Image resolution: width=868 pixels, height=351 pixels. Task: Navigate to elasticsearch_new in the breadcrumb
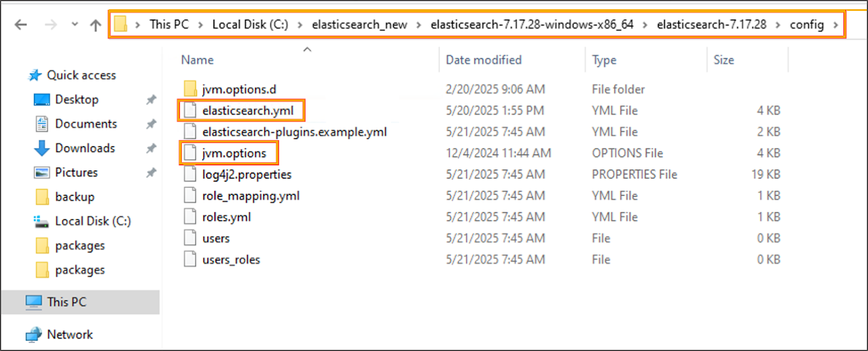pyautogui.click(x=359, y=25)
